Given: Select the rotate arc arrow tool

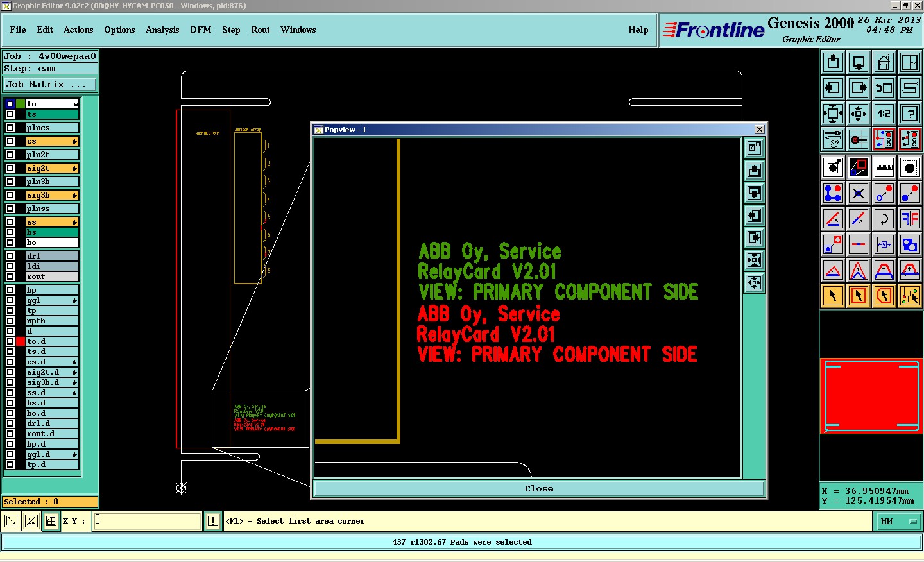Looking at the screenshot, I should pyautogui.click(x=884, y=219).
